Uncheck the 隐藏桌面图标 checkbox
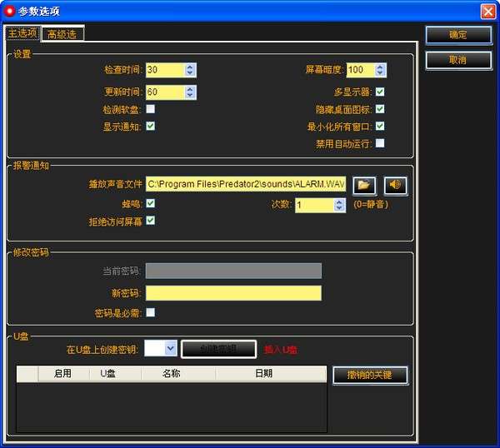500x448 pixels. coord(380,109)
